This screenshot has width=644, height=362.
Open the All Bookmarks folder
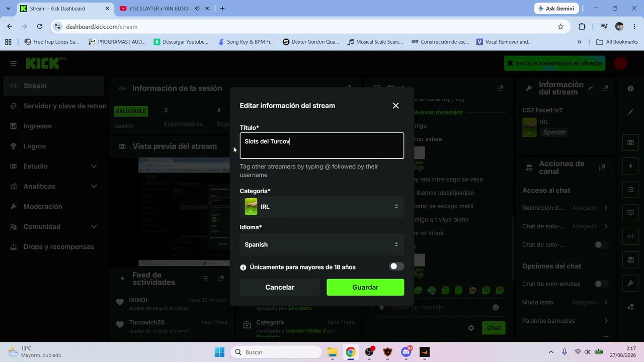(617, 42)
